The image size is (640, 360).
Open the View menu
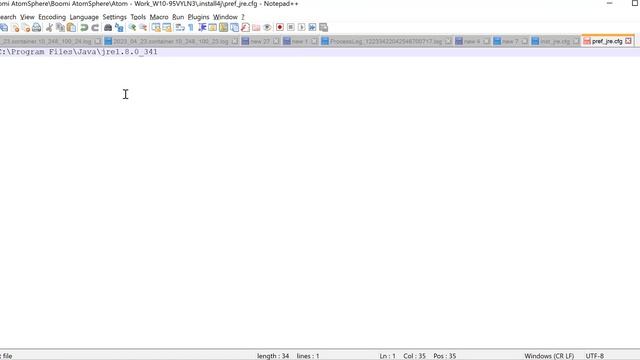click(27, 17)
